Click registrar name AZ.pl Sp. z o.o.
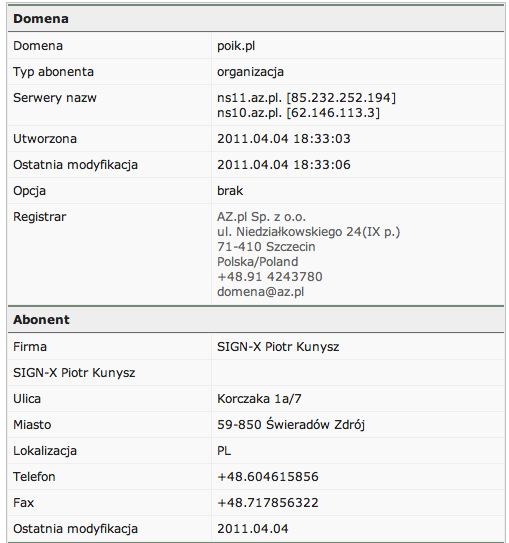Image resolution: width=509 pixels, height=543 pixels. coord(261,217)
